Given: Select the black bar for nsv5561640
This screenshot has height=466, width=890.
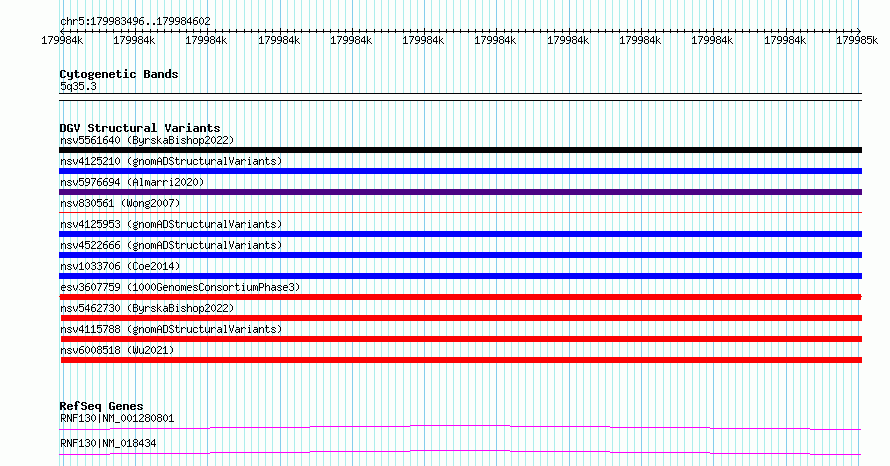Looking at the screenshot, I should (460, 150).
